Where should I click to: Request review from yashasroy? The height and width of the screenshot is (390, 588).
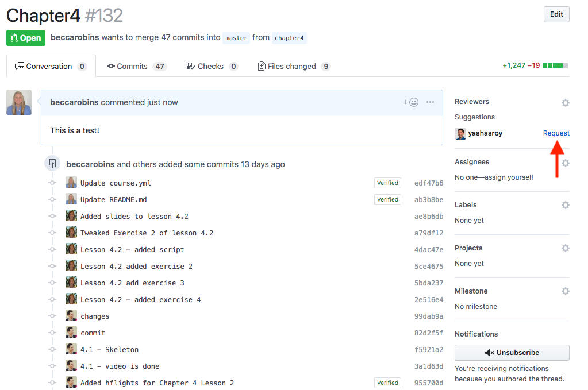click(x=556, y=133)
